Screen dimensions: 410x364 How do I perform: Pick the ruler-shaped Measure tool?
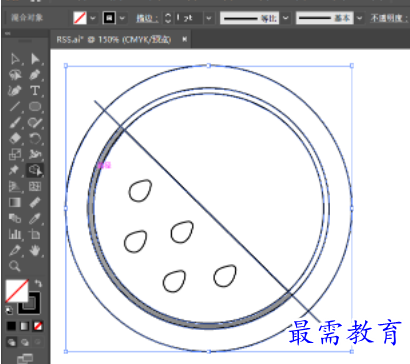pos(35,202)
